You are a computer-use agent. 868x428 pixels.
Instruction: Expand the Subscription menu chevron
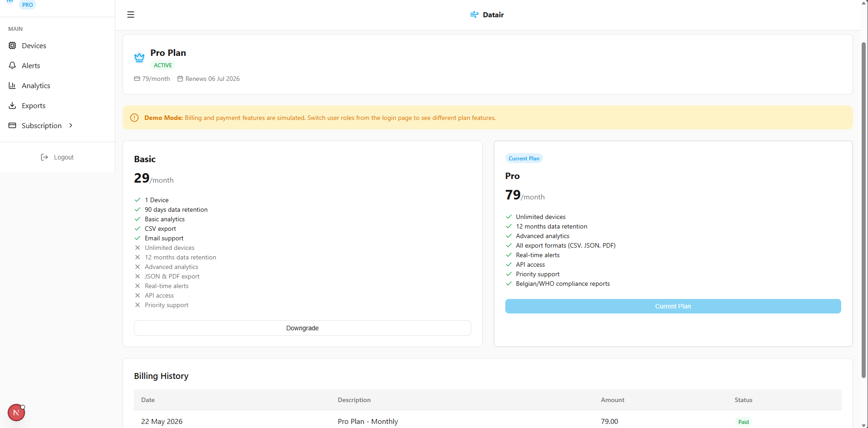71,125
